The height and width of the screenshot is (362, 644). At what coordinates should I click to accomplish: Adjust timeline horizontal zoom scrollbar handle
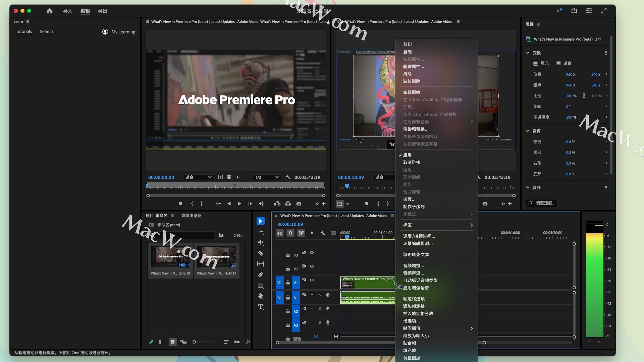[x=484, y=343]
